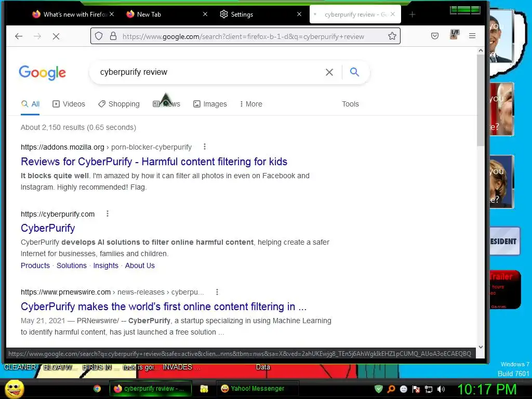Open a new tab with the plus button
The width and height of the screenshot is (532, 399).
[412, 14]
